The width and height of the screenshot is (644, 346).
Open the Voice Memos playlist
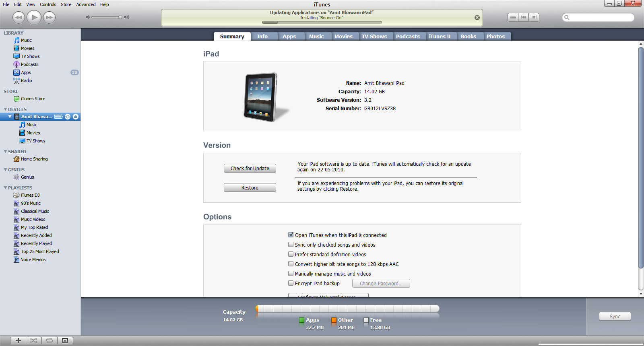33,259
